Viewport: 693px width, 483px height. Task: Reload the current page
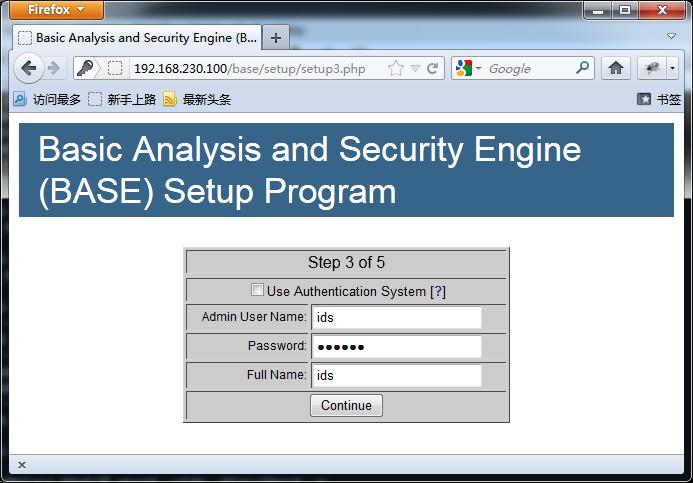pyautogui.click(x=433, y=68)
